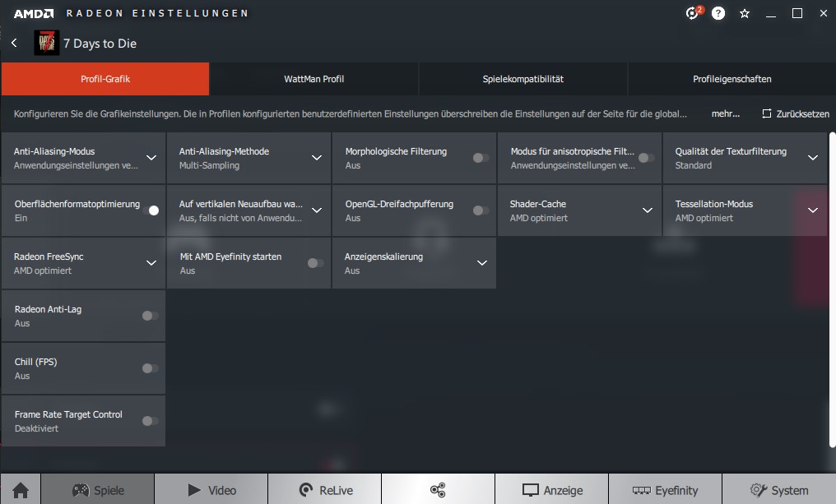
Task: Toggle Modus für anisotropische Filterung switch
Action: pos(646,158)
